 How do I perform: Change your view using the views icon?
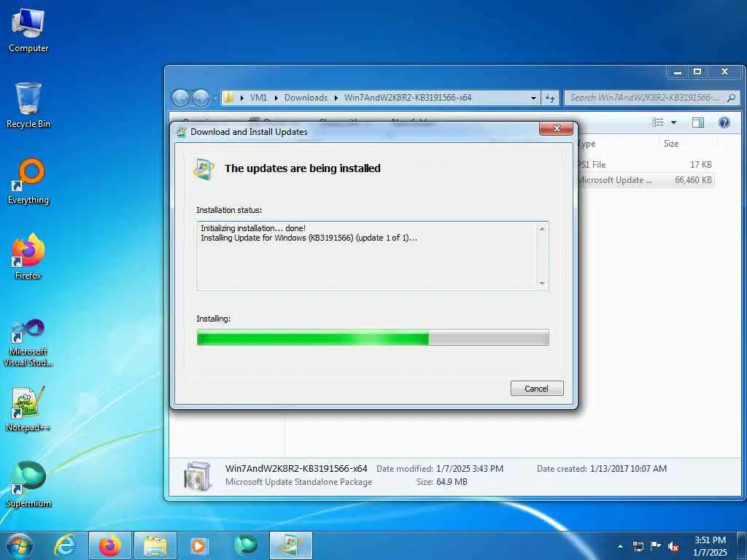658,122
